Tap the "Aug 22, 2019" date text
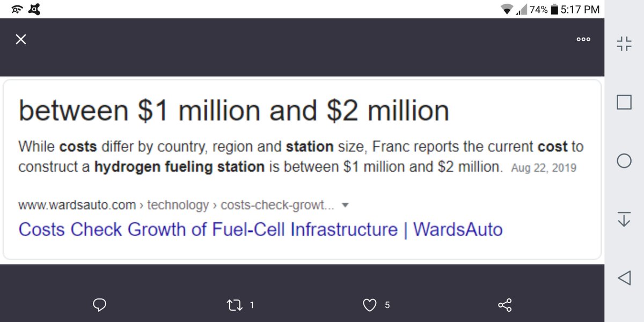 pos(544,167)
